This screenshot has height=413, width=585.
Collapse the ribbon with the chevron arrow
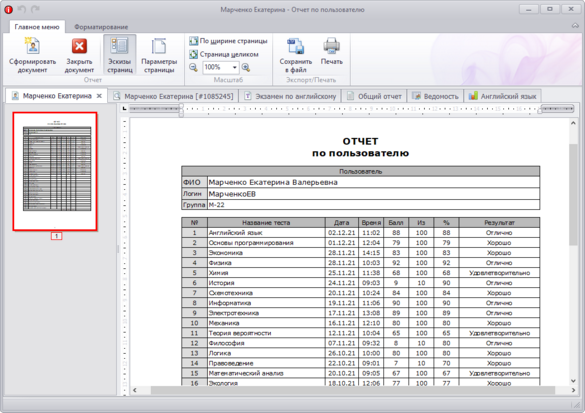[575, 26]
